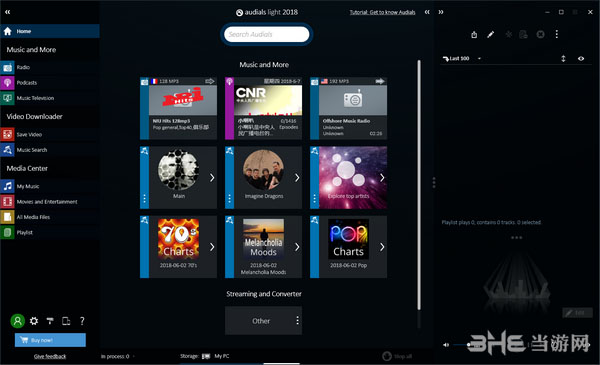Click the All Media Files icon
The height and width of the screenshot is (365, 600).
tap(7, 217)
